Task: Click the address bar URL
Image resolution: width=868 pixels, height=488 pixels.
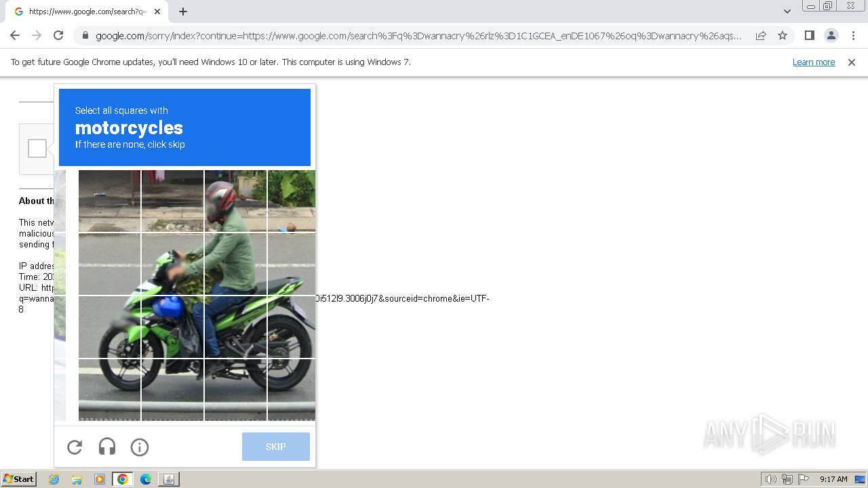Action: click(x=418, y=36)
